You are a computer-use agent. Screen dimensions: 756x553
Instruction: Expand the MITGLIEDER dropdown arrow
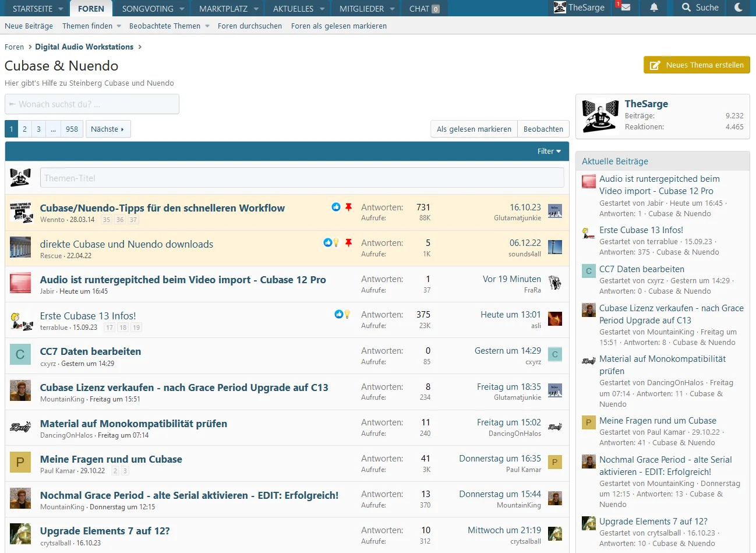pos(393,9)
